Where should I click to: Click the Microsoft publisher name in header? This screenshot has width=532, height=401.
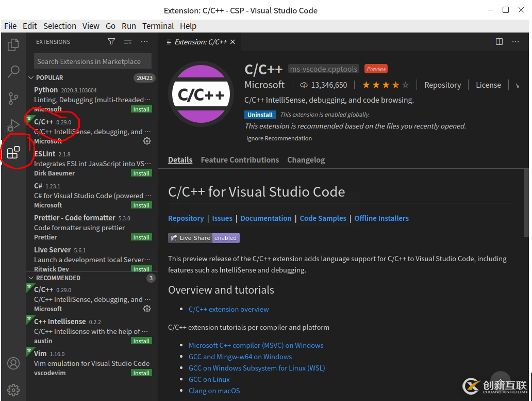pos(264,85)
